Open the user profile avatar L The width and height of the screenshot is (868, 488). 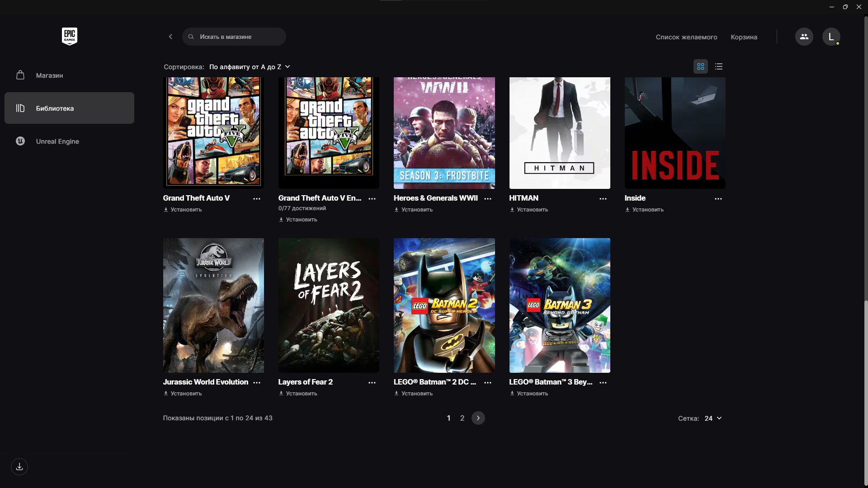[831, 37]
